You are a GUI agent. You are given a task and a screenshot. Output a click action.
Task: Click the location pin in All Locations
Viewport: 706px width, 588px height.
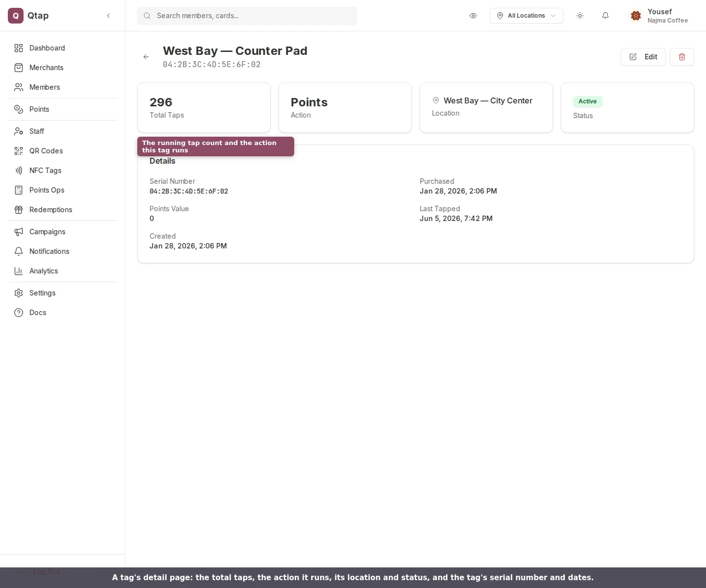[500, 16]
